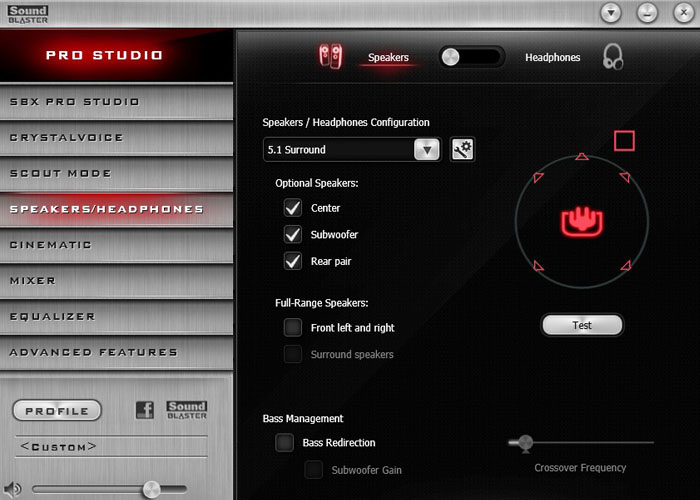
Task: Minimize the Sound Blaster window
Action: tap(647, 13)
